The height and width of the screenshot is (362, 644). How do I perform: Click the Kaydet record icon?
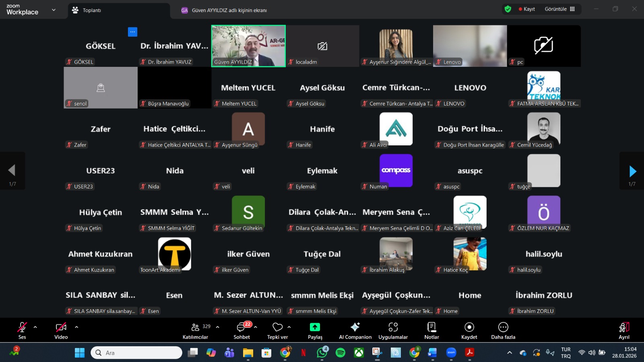[x=469, y=327]
